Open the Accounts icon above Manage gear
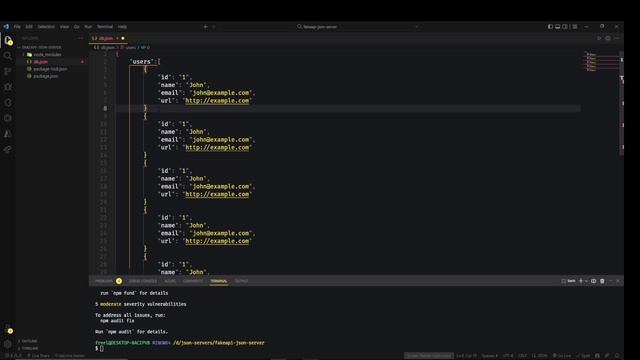This screenshot has height=360, width=640. (8, 329)
